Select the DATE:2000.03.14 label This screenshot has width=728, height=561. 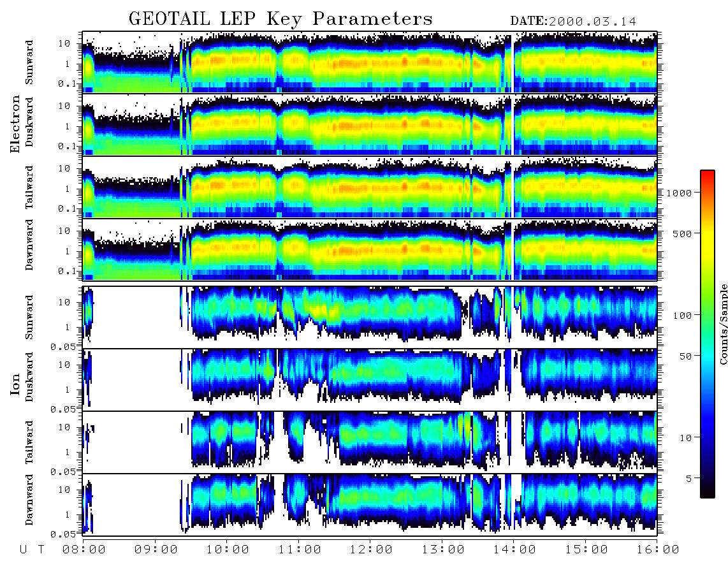coord(573,21)
